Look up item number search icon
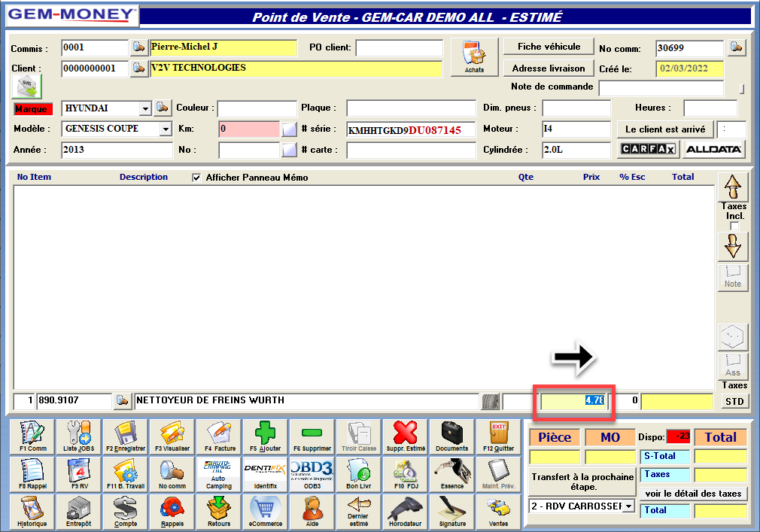The height and width of the screenshot is (532, 760). tap(122, 401)
